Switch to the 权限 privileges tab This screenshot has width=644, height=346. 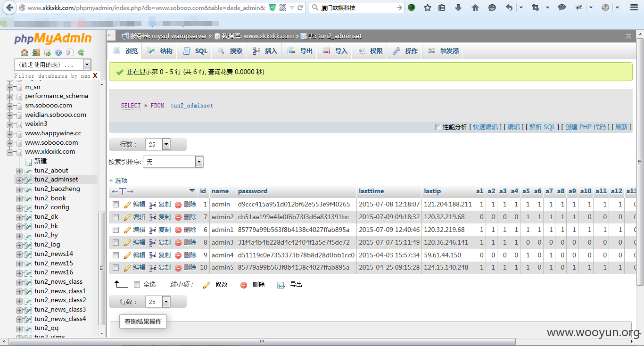[x=370, y=51]
